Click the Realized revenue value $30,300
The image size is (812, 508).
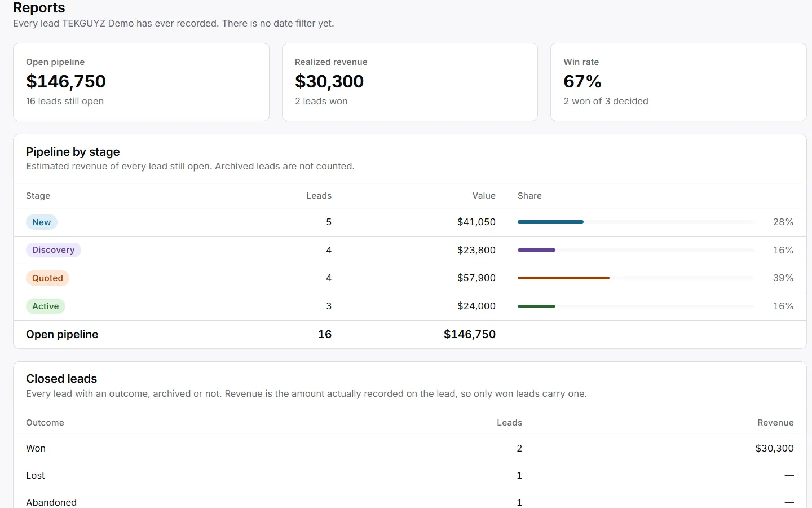[329, 82]
